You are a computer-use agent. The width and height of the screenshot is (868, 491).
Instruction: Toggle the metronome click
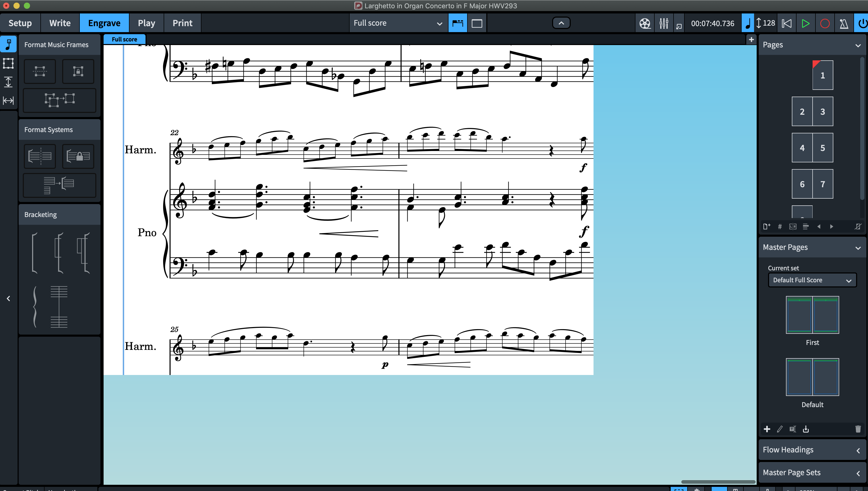tap(844, 23)
